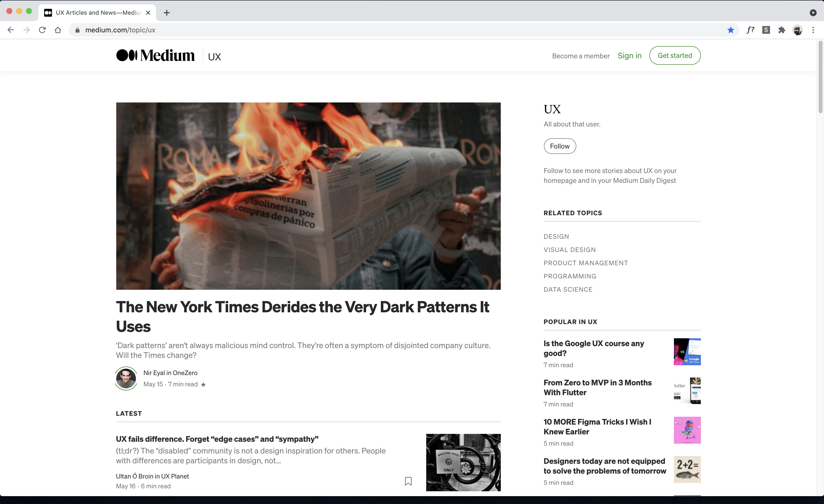Viewport: 824px width, 504px height.
Task: Click the Get started button
Action: 675,55
